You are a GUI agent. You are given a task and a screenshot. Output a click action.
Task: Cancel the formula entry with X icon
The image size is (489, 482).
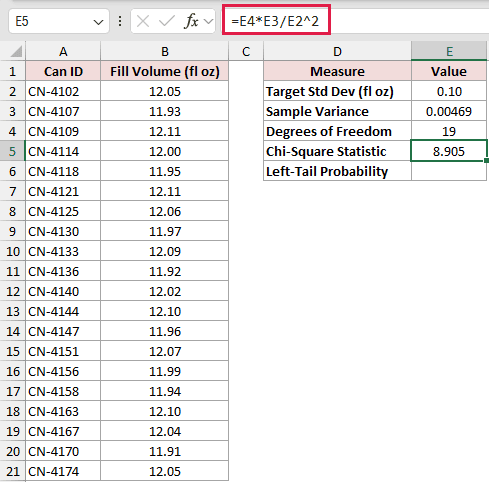(143, 22)
